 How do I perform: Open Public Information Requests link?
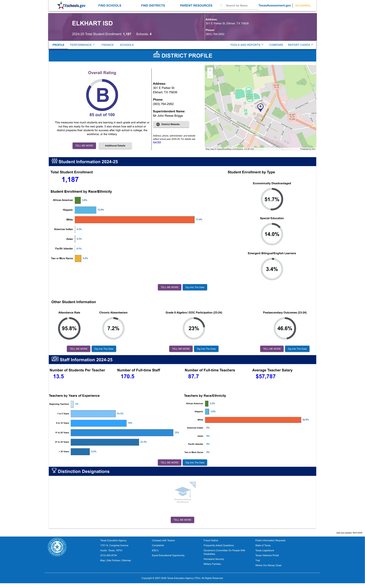tap(270, 540)
